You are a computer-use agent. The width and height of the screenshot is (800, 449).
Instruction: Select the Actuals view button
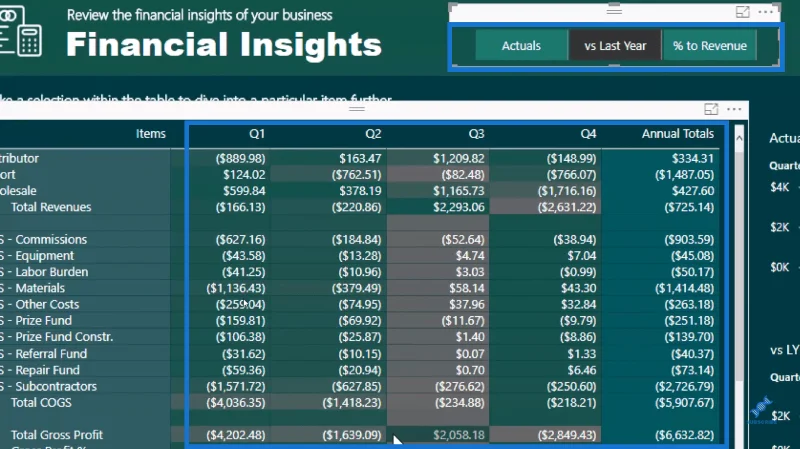coord(521,46)
